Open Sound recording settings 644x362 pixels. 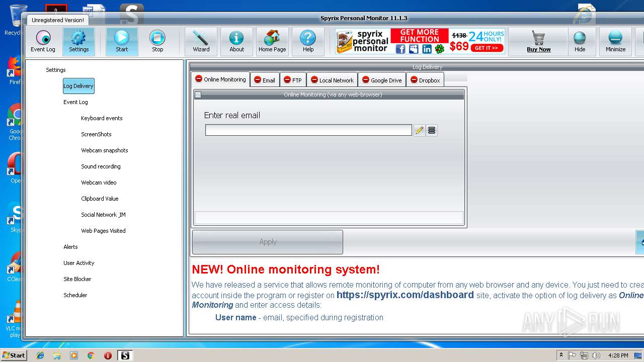[101, 166]
